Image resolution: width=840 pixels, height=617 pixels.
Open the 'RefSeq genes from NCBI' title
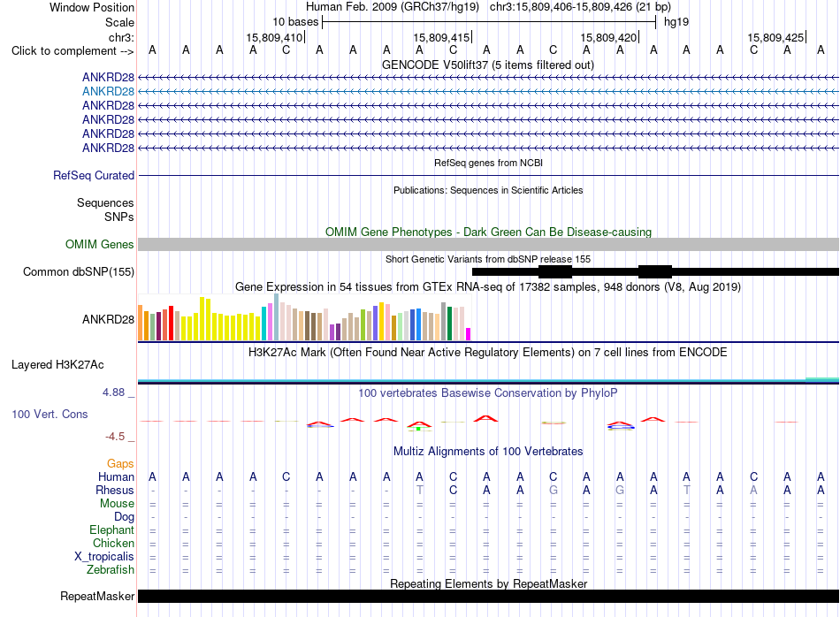pyautogui.click(x=488, y=163)
